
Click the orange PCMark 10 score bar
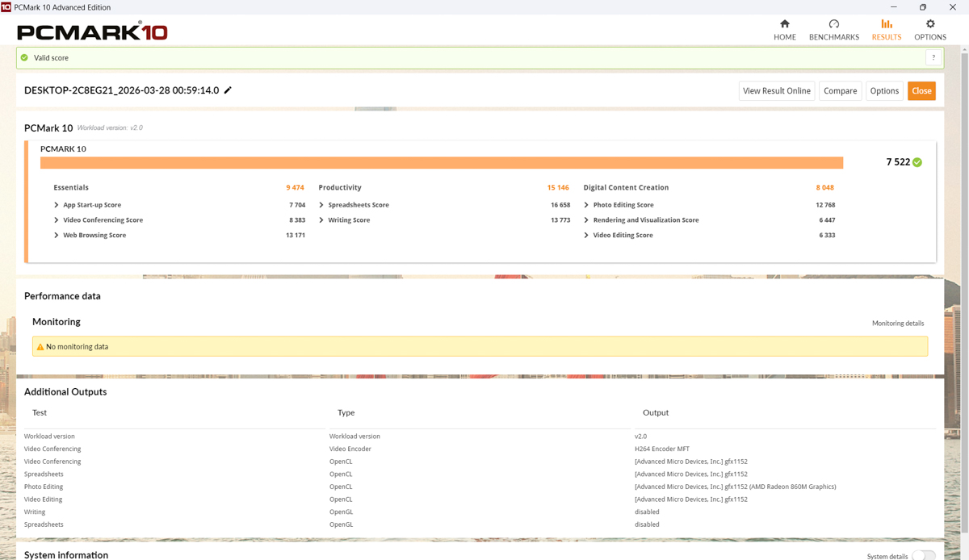pos(441,163)
